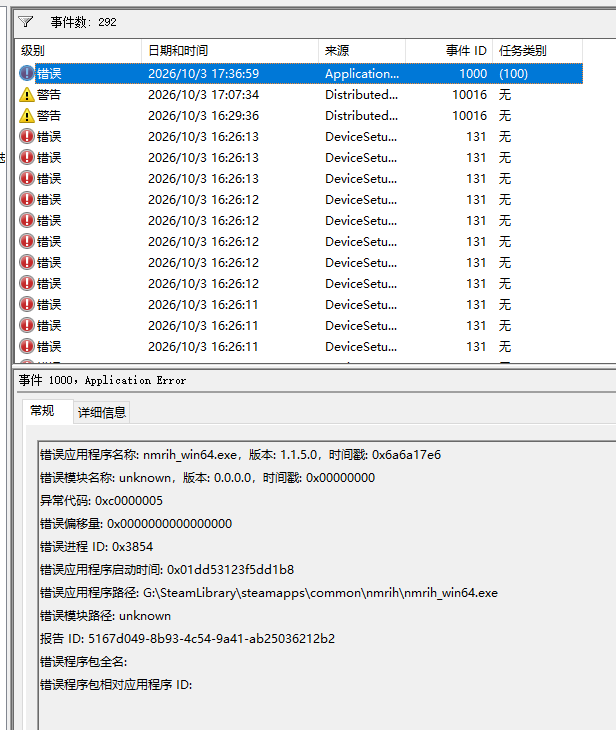The image size is (616, 730).
Task: Sort by the 来源 column header
Action: [x=362, y=50]
